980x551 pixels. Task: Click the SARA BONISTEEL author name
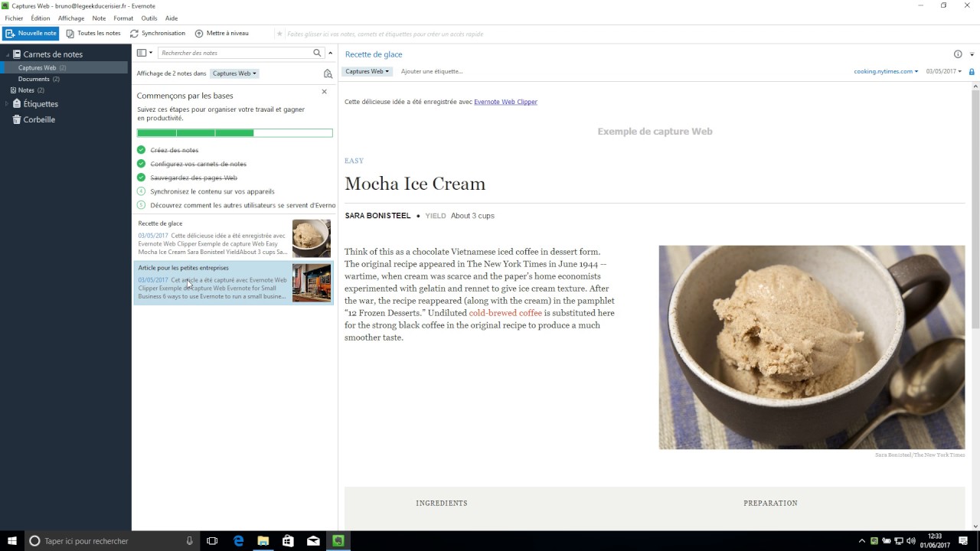pos(377,216)
